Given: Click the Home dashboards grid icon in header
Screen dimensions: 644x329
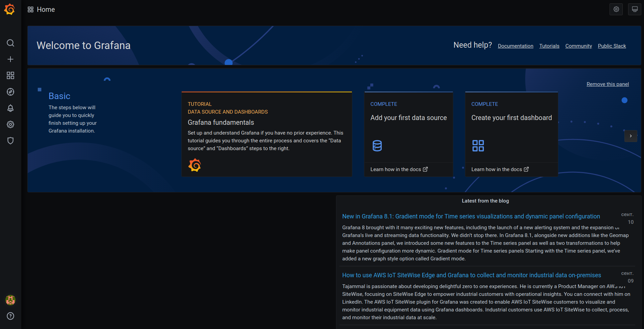Looking at the screenshot, I should [31, 9].
